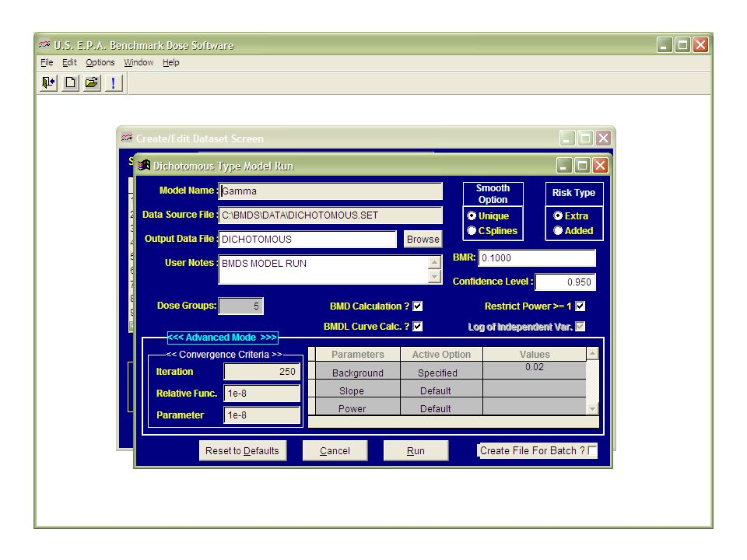The height and width of the screenshot is (560, 747).
Task: Click the Dichotomous Type Model Run title icon
Action: pyautogui.click(x=144, y=165)
